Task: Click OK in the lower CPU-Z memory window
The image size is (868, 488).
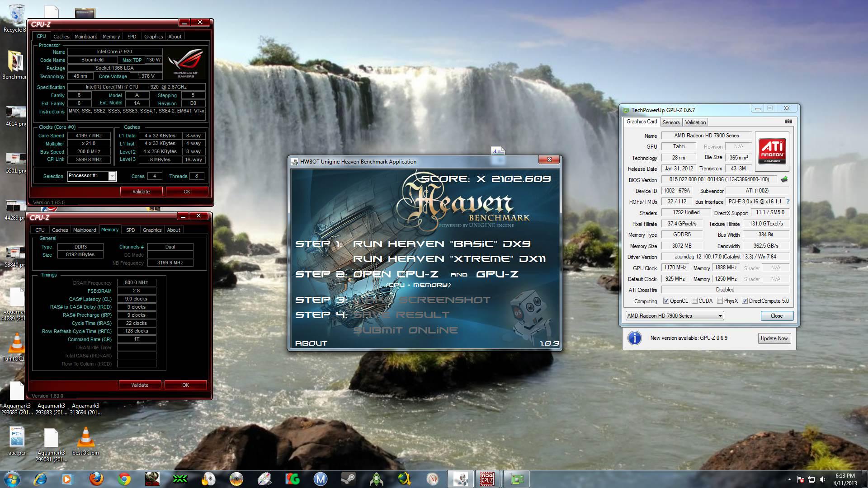Action: tap(185, 385)
